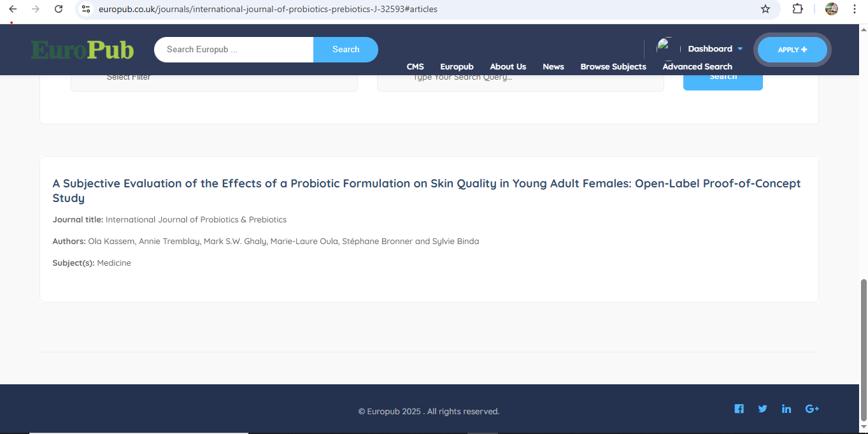Click the page vertical scrollbar thumb

point(864,351)
